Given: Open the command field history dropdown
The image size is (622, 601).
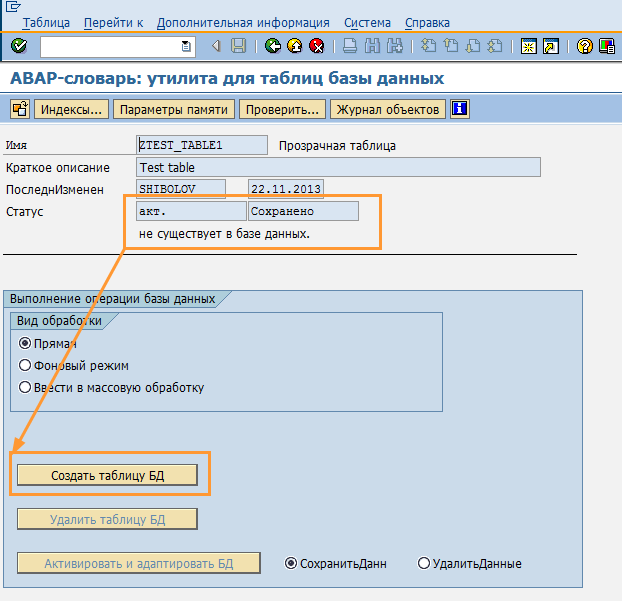Looking at the screenshot, I should tap(186, 46).
